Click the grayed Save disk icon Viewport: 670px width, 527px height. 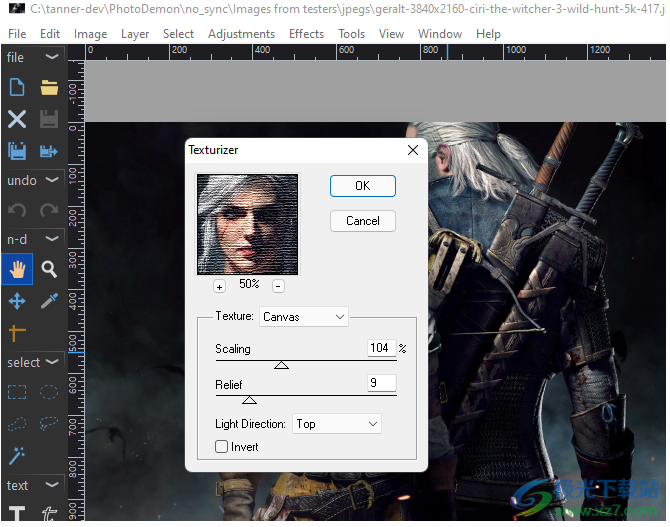pos(49,119)
